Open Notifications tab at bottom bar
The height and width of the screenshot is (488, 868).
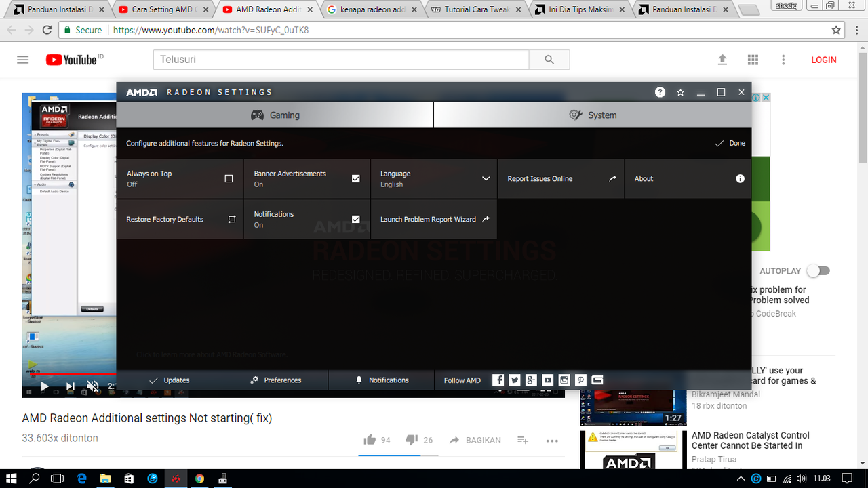tap(382, 380)
